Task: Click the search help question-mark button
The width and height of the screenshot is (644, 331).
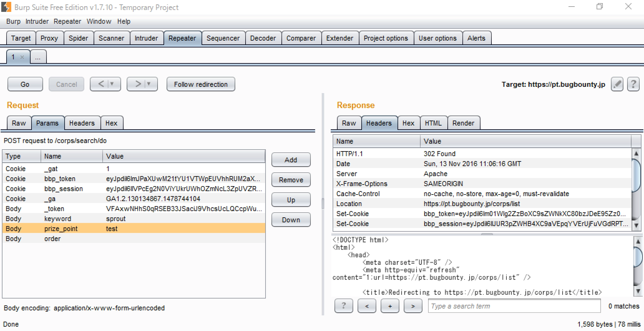Action: [344, 306]
